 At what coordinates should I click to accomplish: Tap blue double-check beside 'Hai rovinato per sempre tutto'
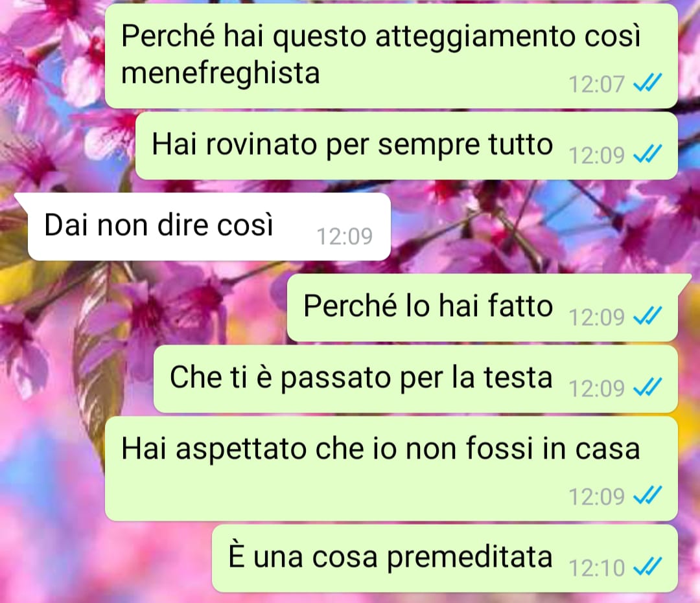[647, 154]
